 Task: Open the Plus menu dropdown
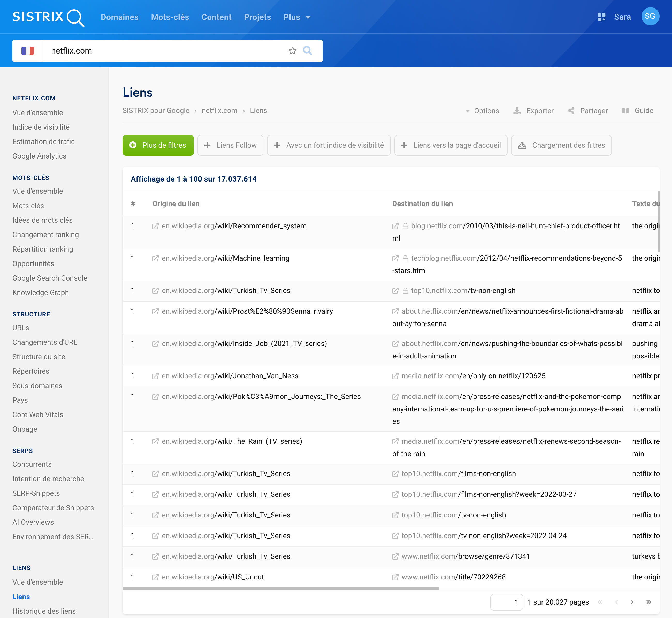296,17
